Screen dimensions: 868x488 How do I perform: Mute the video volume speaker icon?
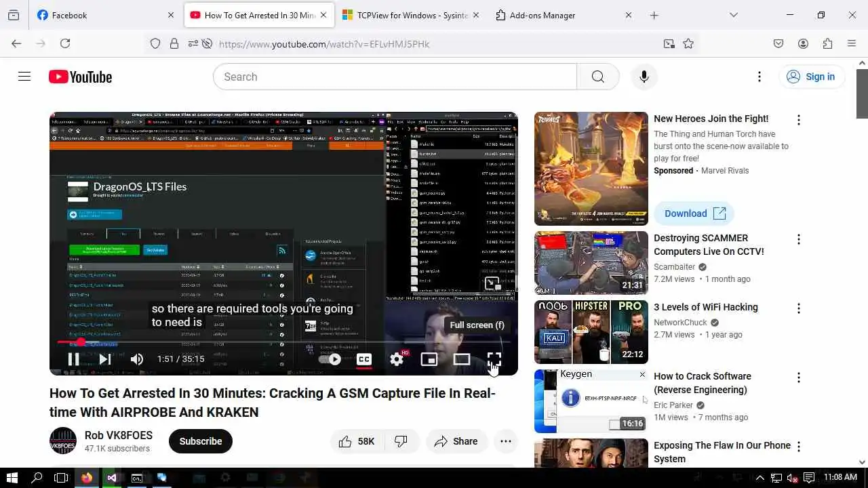point(136,359)
